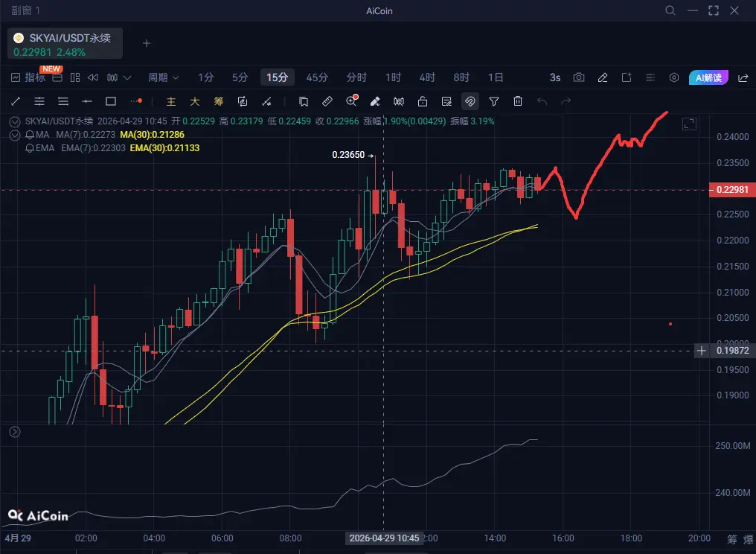Viewport: 756px width, 554px height.
Task: Switch to the 5分 timeframe
Action: click(x=240, y=77)
